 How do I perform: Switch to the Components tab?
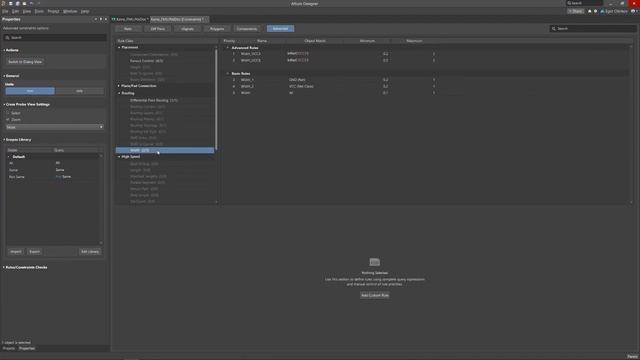pyautogui.click(x=247, y=29)
